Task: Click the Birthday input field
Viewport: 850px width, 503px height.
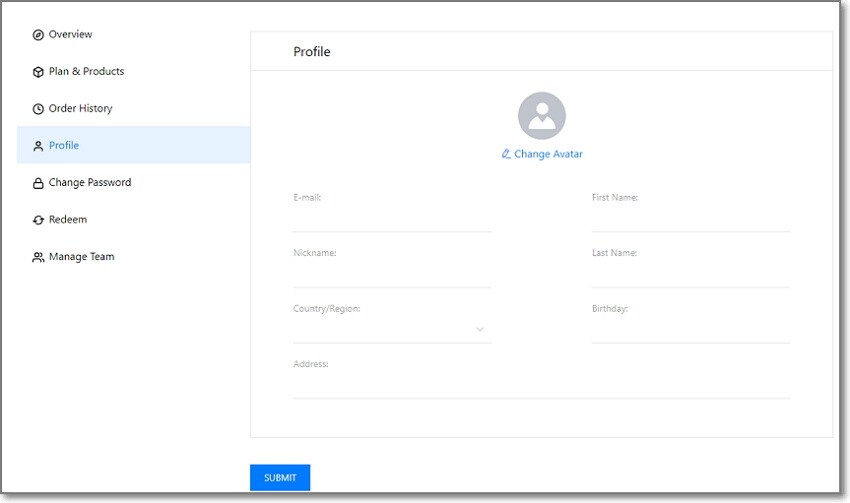Action: click(x=690, y=330)
